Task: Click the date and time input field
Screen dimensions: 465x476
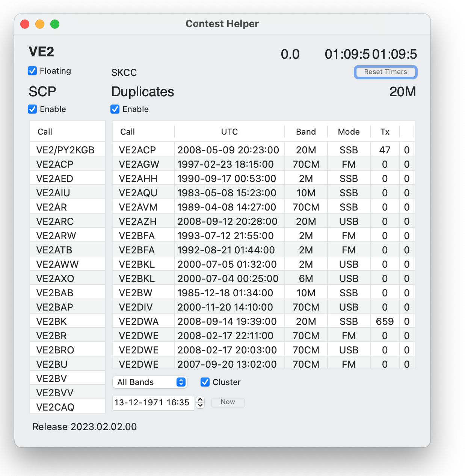Action: [152, 403]
